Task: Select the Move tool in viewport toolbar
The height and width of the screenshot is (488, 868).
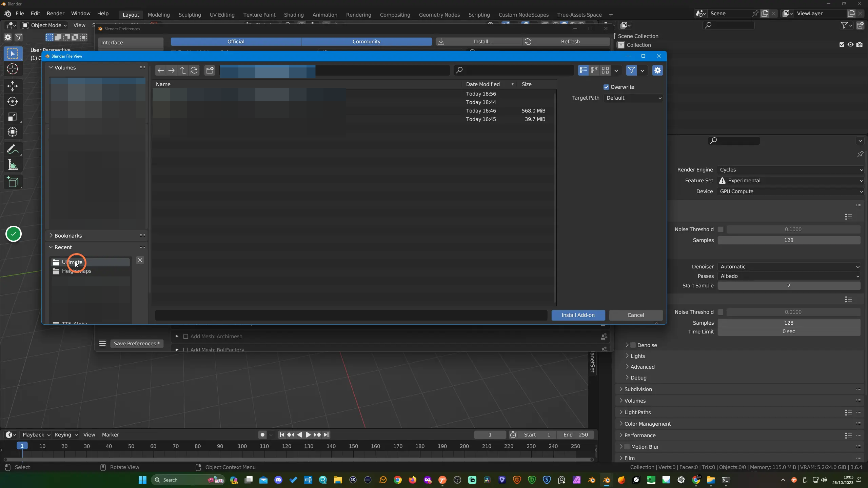Action: [13, 86]
